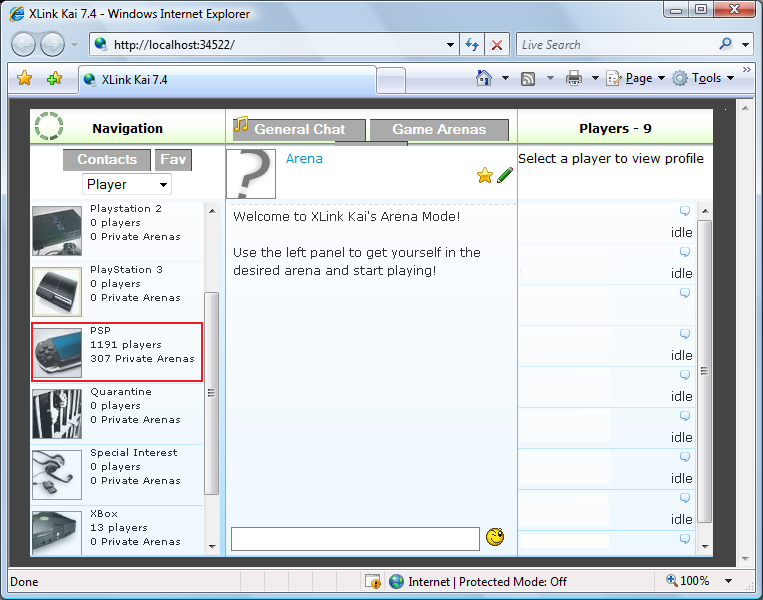Open a new blank browser tab
The image size is (763, 600).
(391, 81)
